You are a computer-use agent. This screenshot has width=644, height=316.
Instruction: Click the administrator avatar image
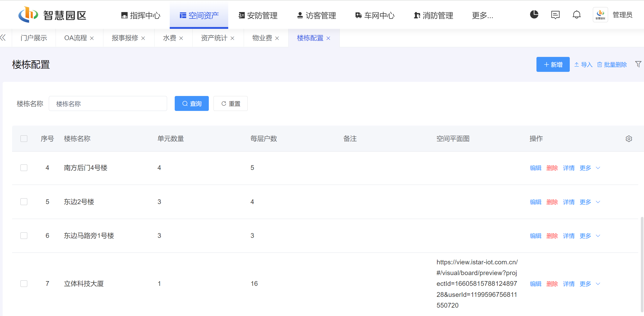pyautogui.click(x=600, y=15)
